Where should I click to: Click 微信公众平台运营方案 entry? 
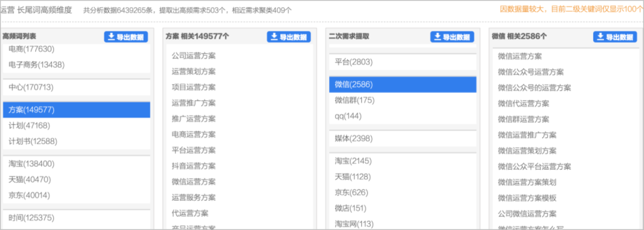tap(534, 166)
